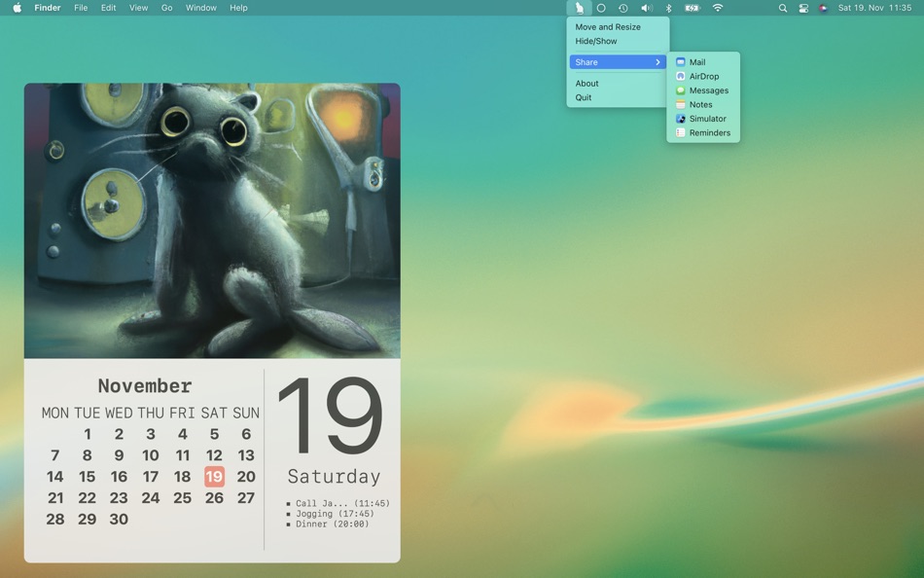Select day 25 in the calendar grid
Viewport: 924px width, 578px height.
[182, 498]
